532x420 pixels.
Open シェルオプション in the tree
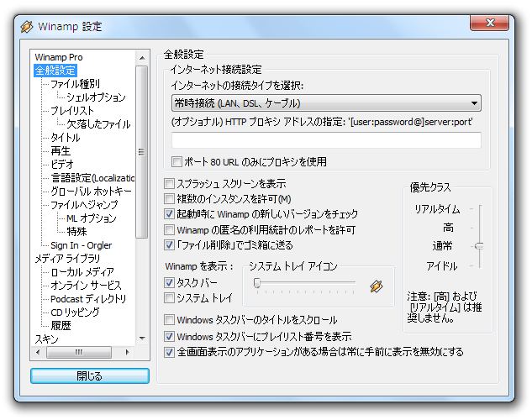click(x=96, y=97)
